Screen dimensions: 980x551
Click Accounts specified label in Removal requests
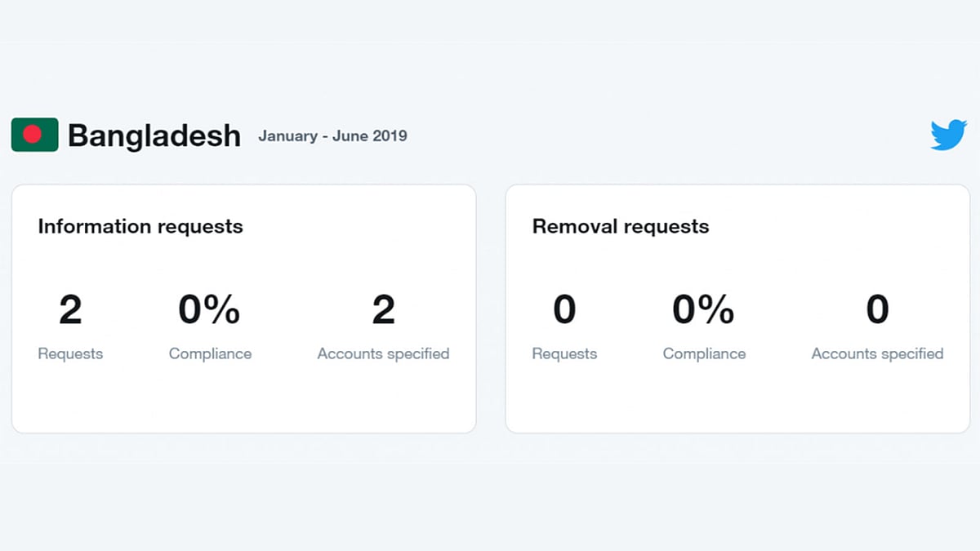(877, 353)
